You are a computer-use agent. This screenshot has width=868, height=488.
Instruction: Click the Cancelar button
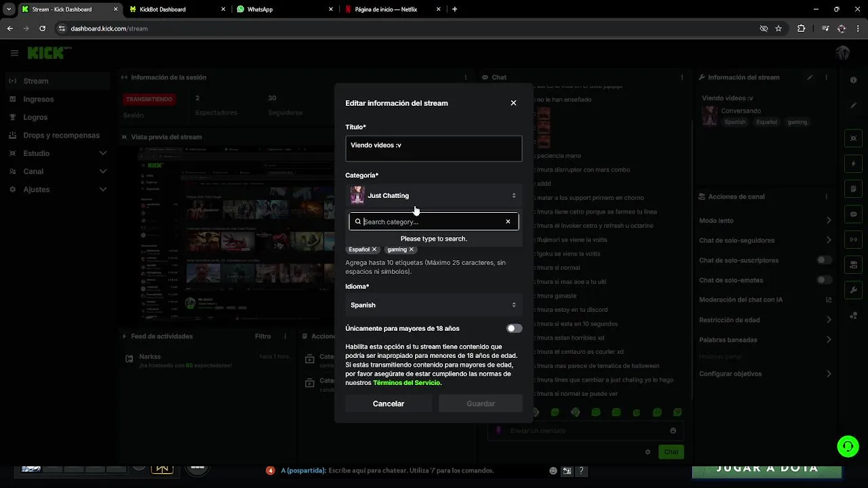tap(389, 404)
